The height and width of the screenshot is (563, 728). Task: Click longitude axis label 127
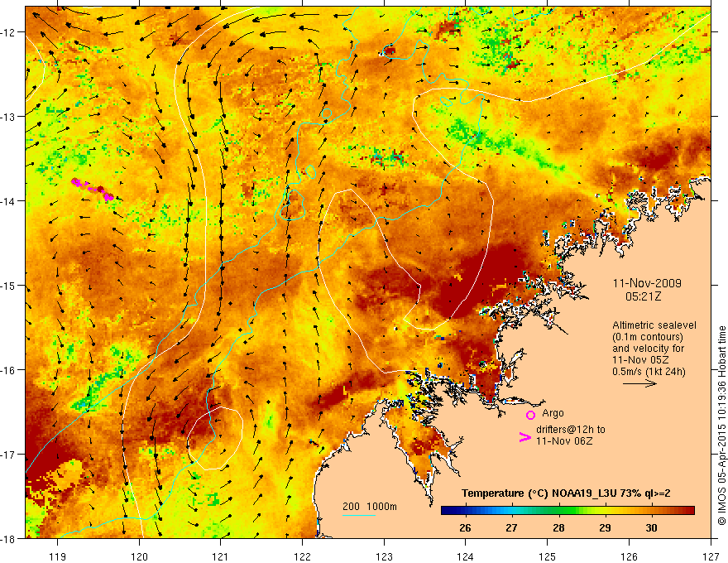click(711, 556)
